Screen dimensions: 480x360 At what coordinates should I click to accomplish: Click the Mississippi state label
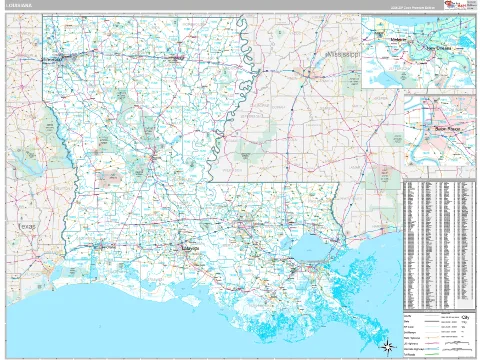[x=344, y=54]
